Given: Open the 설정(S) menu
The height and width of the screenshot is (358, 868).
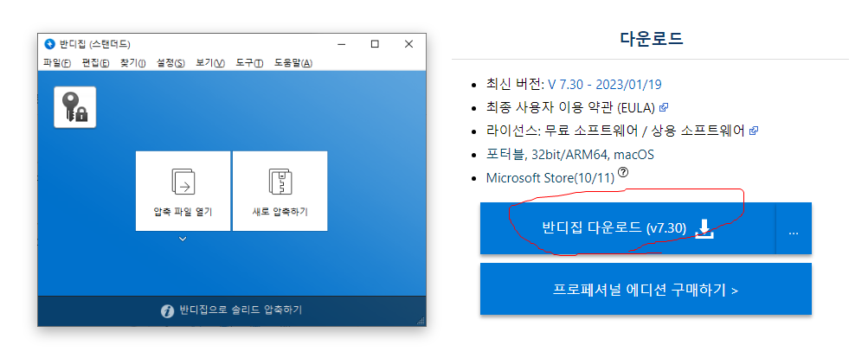Looking at the screenshot, I should [x=170, y=62].
